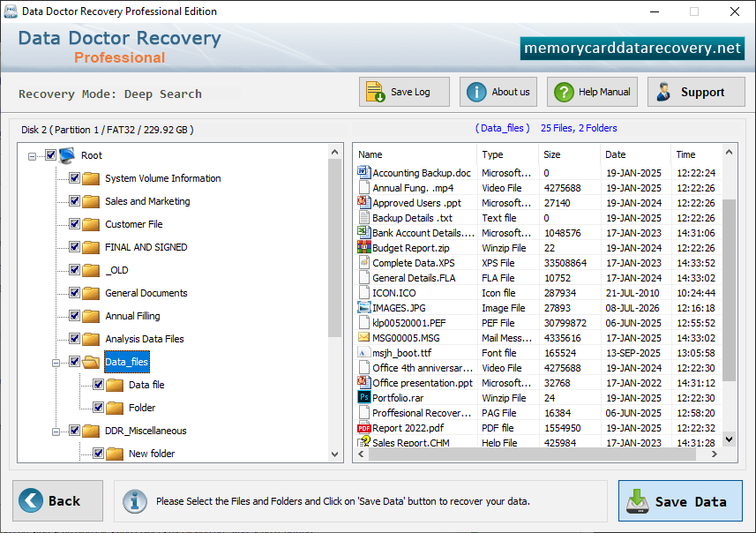Click the Save Data button label
Viewport: 756px width, 533px height.
pyautogui.click(x=691, y=501)
